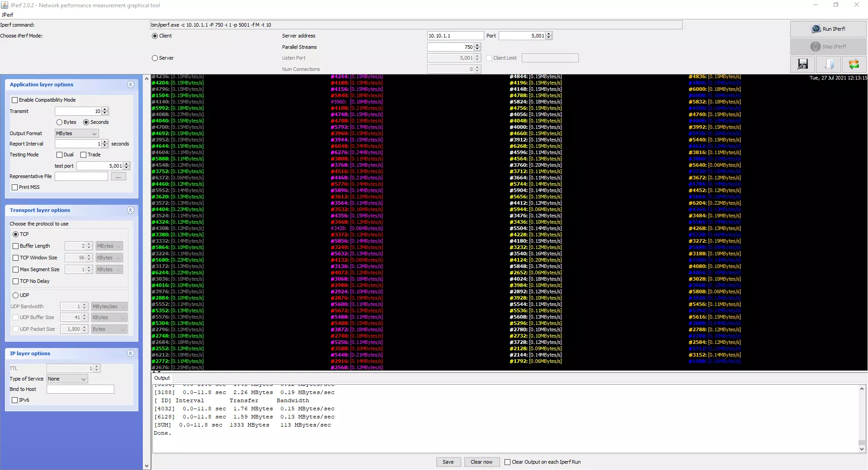
Task: Select the Output tab
Action: (162, 378)
